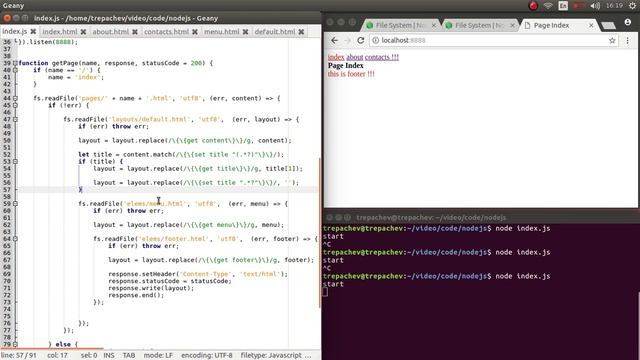Click 'this is footer !!!' text in browser
Image resolution: width=640 pixels, height=360 pixels.
351,74
